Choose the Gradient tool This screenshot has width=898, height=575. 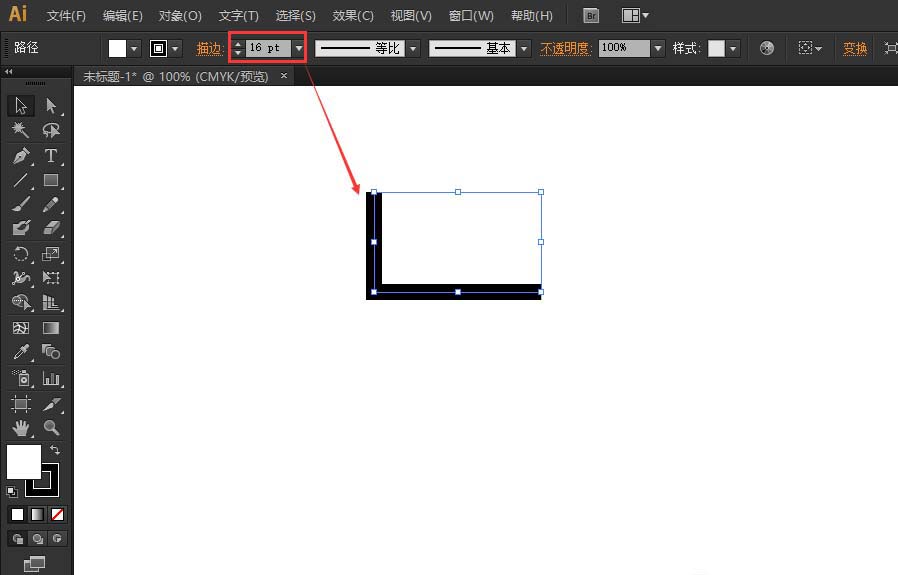pos(51,328)
